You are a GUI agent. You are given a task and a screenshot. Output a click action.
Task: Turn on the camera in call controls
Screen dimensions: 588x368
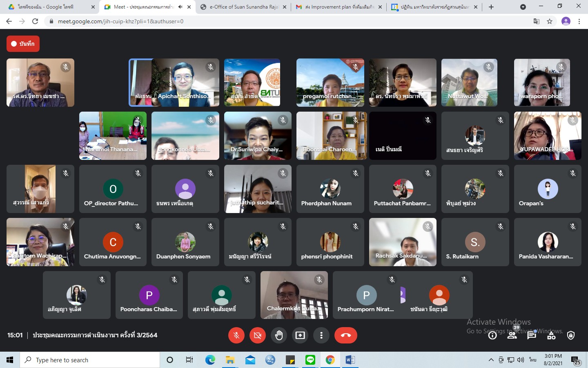point(258,335)
